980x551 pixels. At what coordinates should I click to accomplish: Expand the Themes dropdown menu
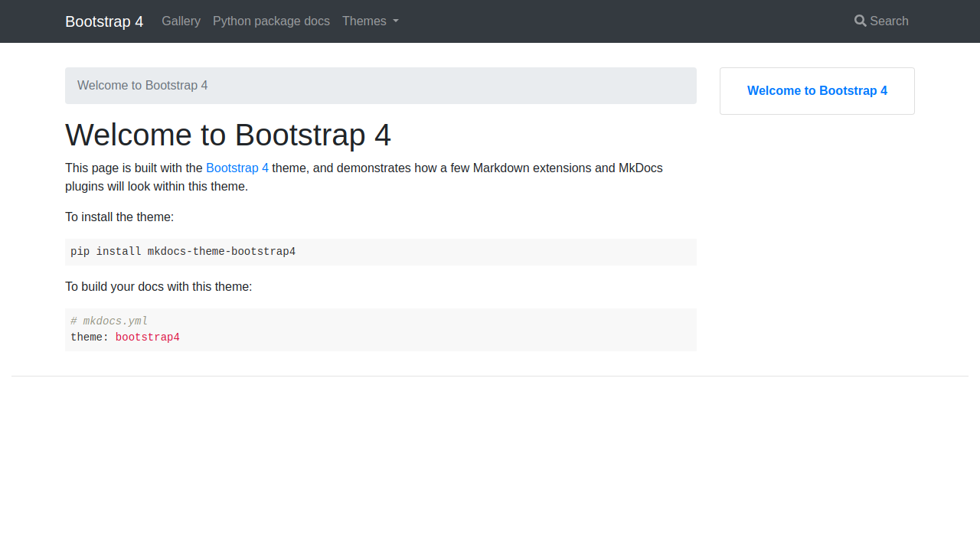pos(371,21)
